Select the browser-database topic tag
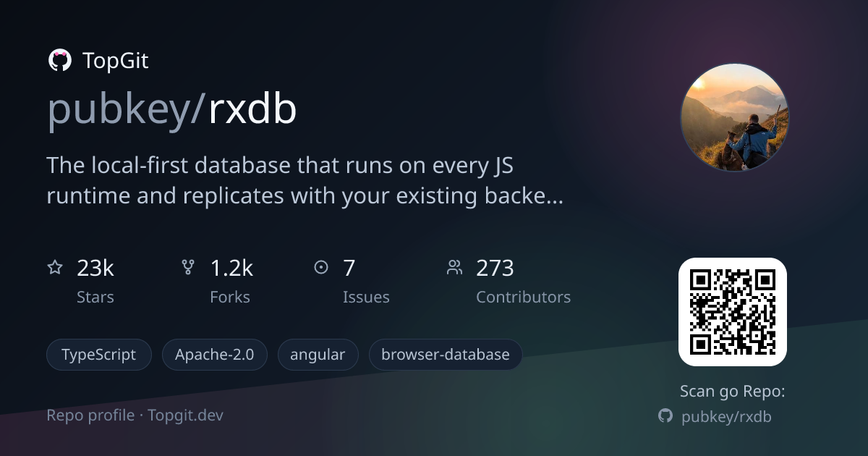 pos(446,355)
